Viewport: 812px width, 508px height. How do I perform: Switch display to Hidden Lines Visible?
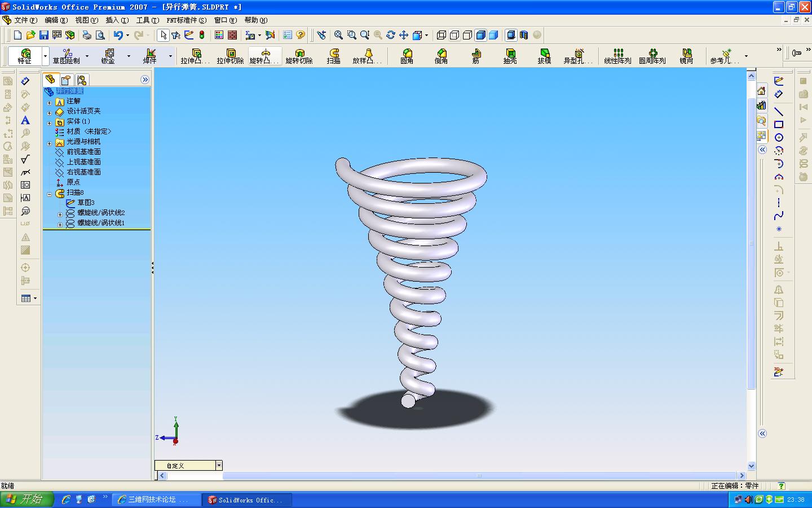click(x=454, y=35)
